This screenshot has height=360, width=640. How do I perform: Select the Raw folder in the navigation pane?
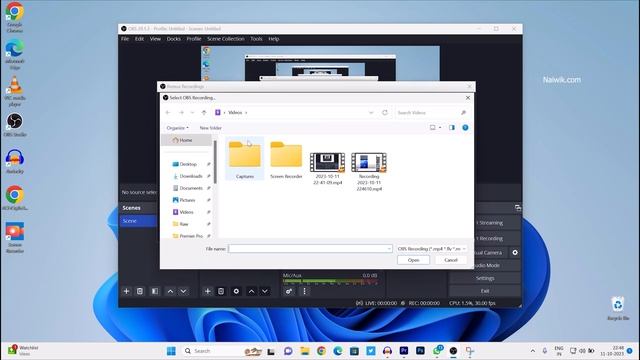(184, 224)
